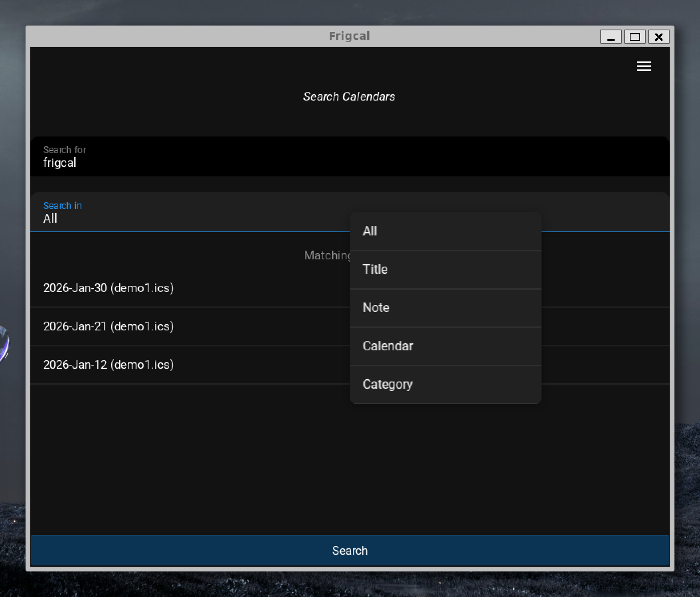
Task: Maximize the Frigcal window
Action: (635, 37)
